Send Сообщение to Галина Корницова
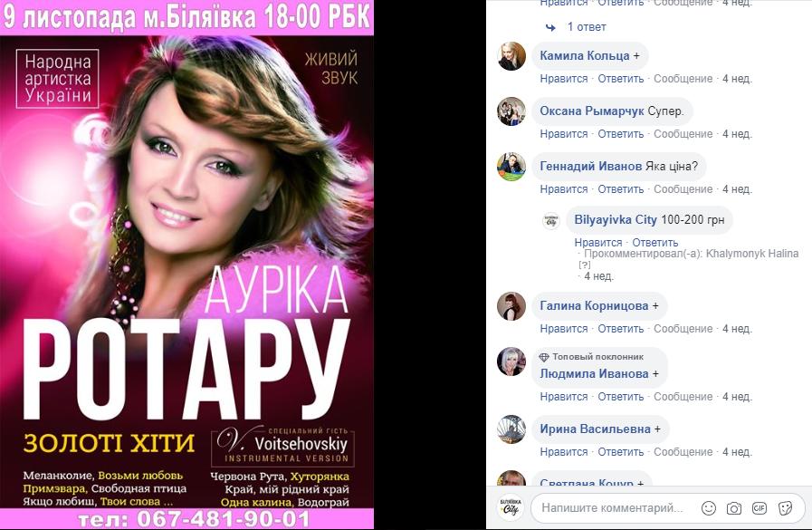Image resolution: width=812 pixels, height=530 pixels. (683, 329)
